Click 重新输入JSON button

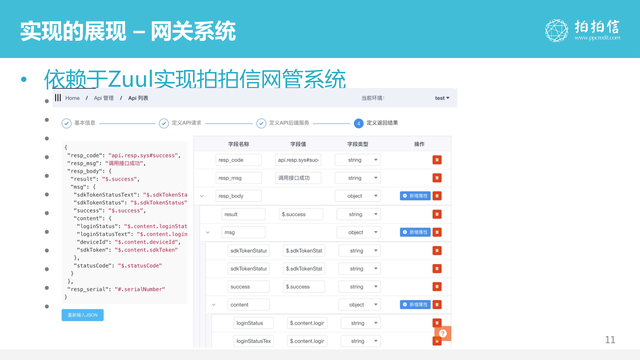[x=82, y=315]
